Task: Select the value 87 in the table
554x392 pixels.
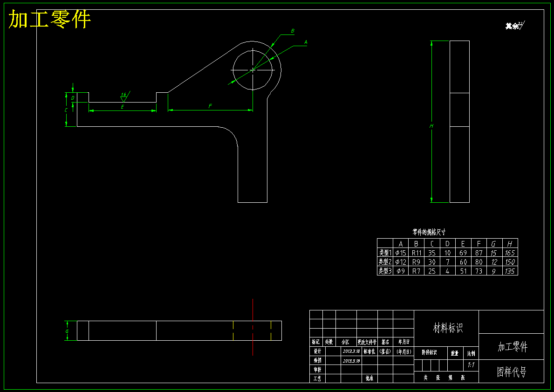Action: tap(479, 253)
